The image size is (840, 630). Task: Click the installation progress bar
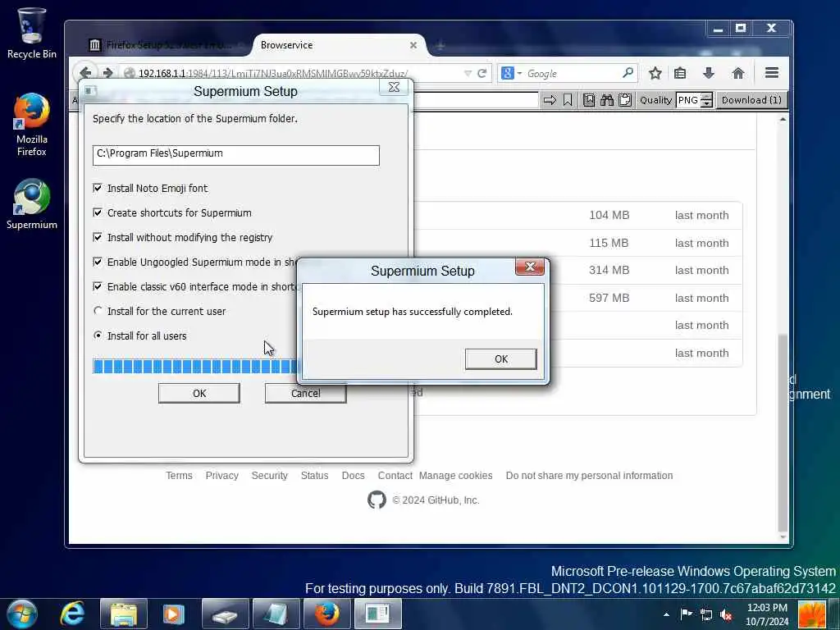(x=195, y=367)
